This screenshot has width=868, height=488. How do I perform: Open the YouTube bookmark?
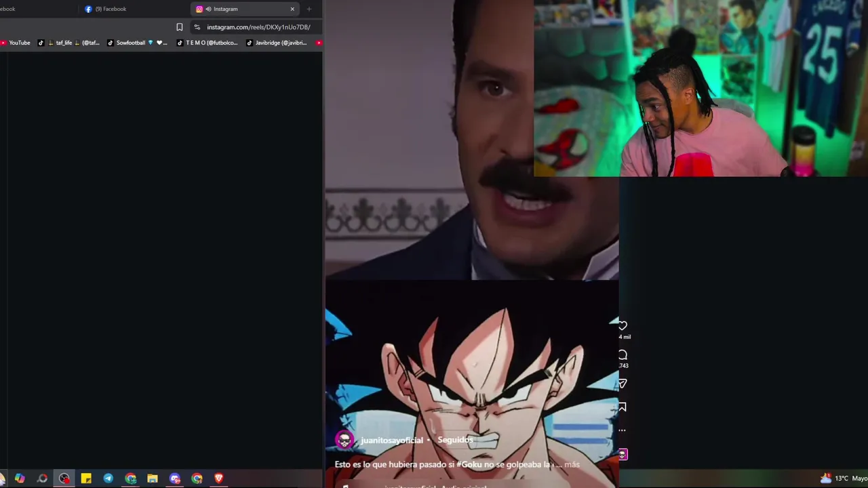[15, 43]
